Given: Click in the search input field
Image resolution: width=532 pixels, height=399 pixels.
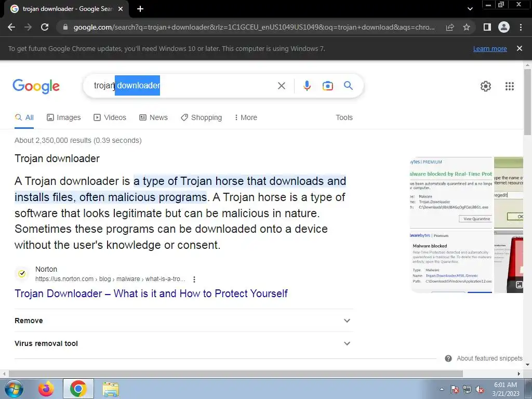Looking at the screenshot, I should tap(183, 86).
